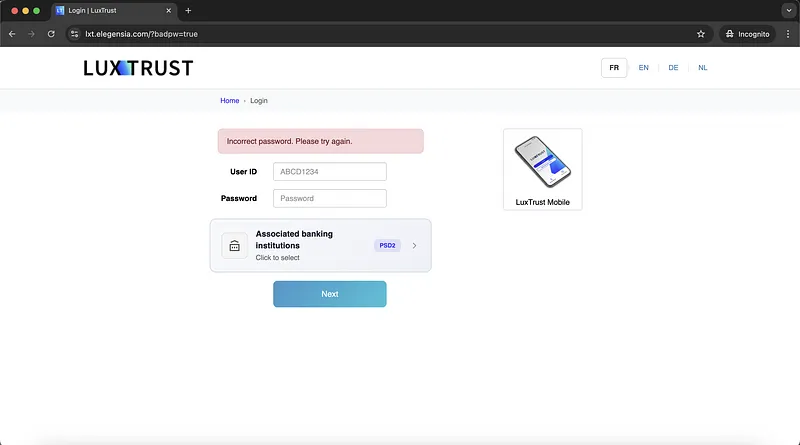The width and height of the screenshot is (800, 445).
Task: Open site information icon in address bar
Action: click(x=74, y=34)
